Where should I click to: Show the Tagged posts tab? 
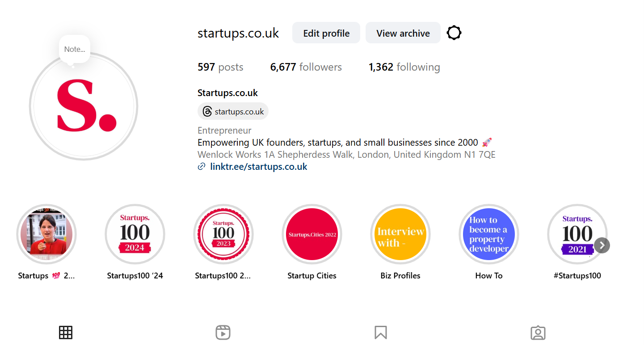pyautogui.click(x=538, y=332)
